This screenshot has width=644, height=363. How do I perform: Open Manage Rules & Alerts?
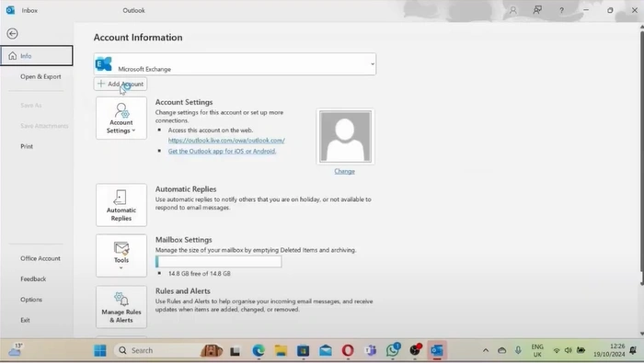(121, 307)
